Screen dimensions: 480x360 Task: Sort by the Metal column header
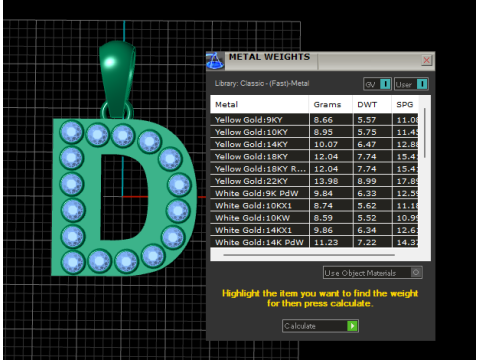(259, 105)
